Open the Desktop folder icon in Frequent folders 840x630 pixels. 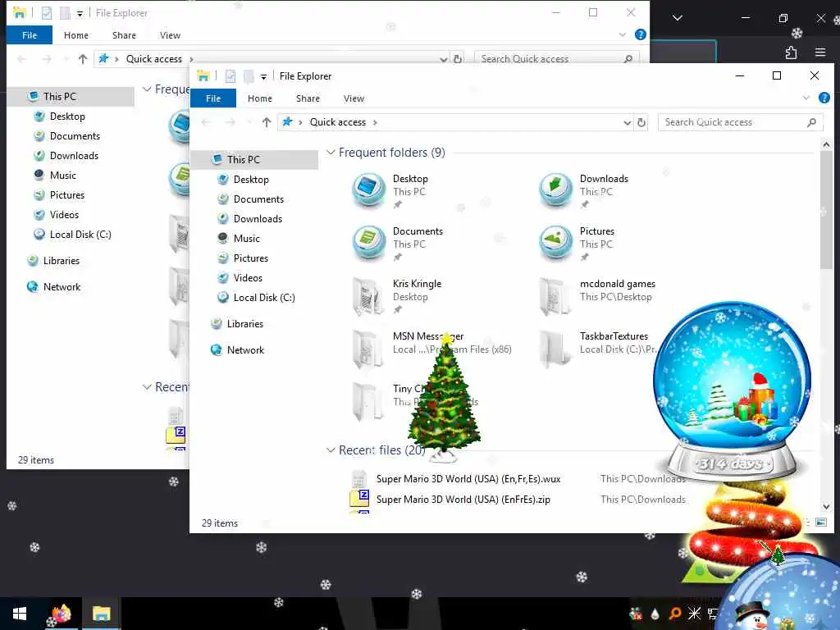[x=368, y=190]
